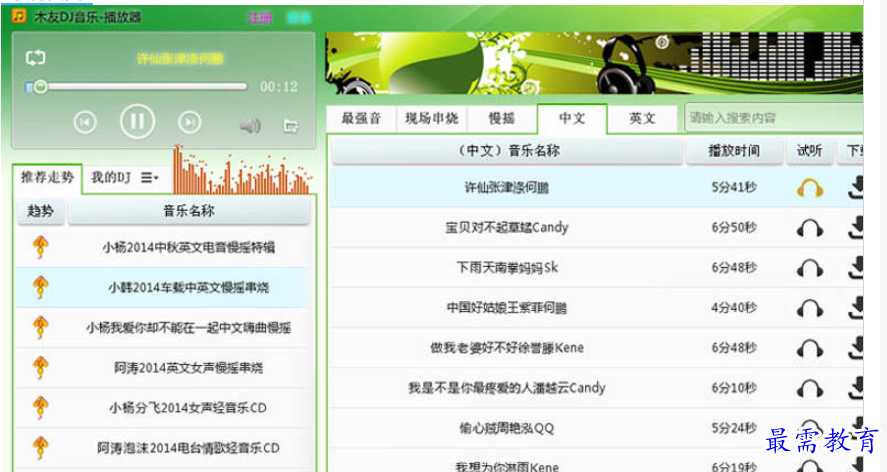Click the (中文)音乐名称 column header
Viewport: 887px width, 472px height.
pos(507,151)
